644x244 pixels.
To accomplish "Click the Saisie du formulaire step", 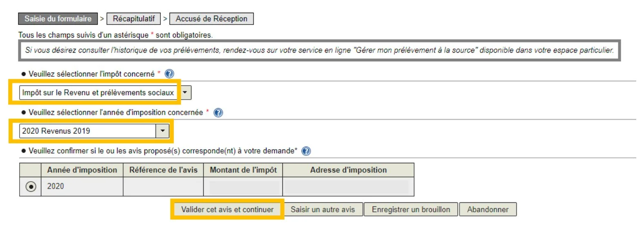I will click(x=58, y=18).
